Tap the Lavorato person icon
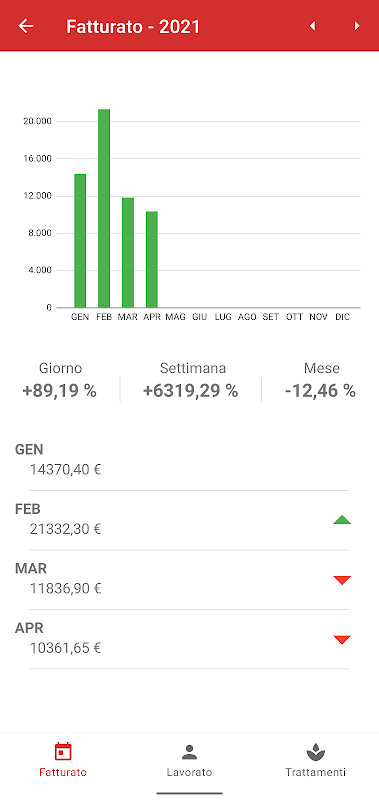Image resolution: width=379 pixels, height=800 pixels. (x=189, y=752)
